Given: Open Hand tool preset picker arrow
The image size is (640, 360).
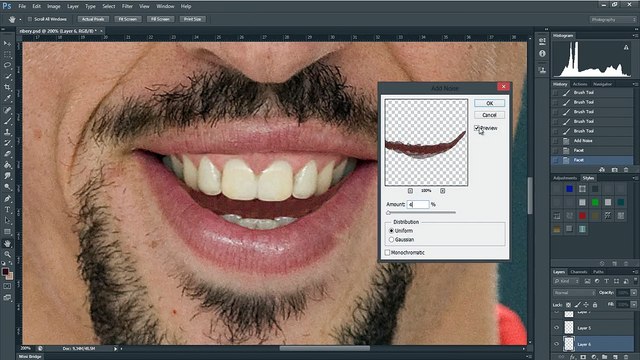Looking at the screenshot, I should (20, 20).
